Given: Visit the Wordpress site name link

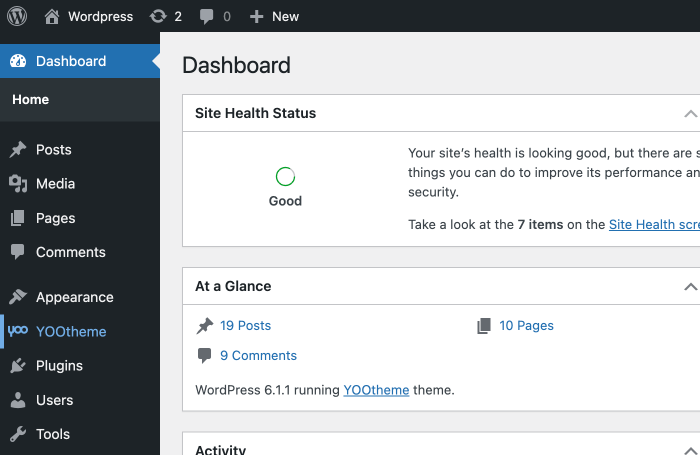Looking at the screenshot, I should [100, 17].
